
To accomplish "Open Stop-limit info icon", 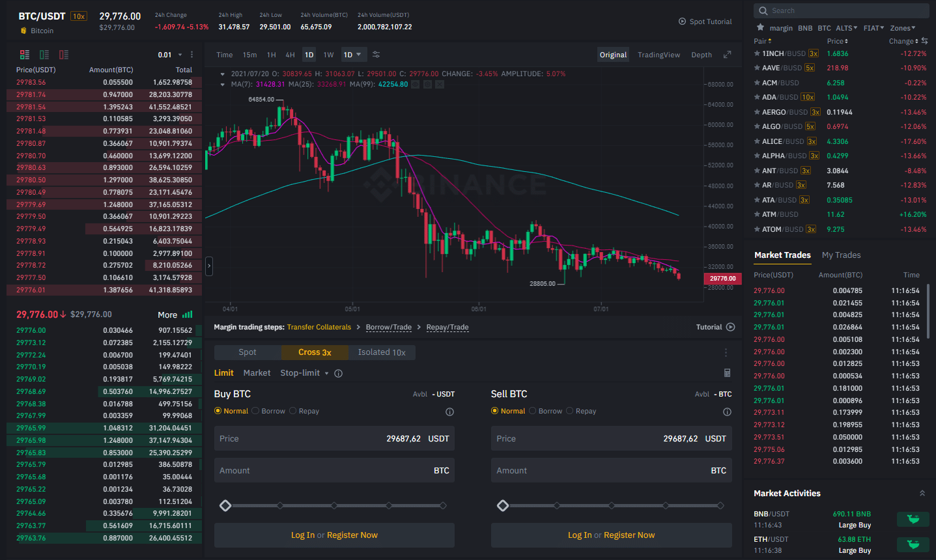I will click(x=338, y=374).
